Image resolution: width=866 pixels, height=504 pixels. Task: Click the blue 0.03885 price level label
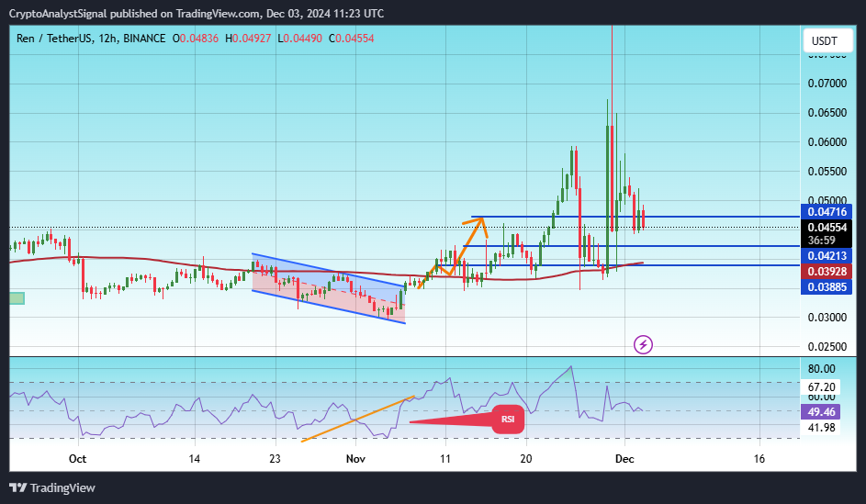point(827,287)
